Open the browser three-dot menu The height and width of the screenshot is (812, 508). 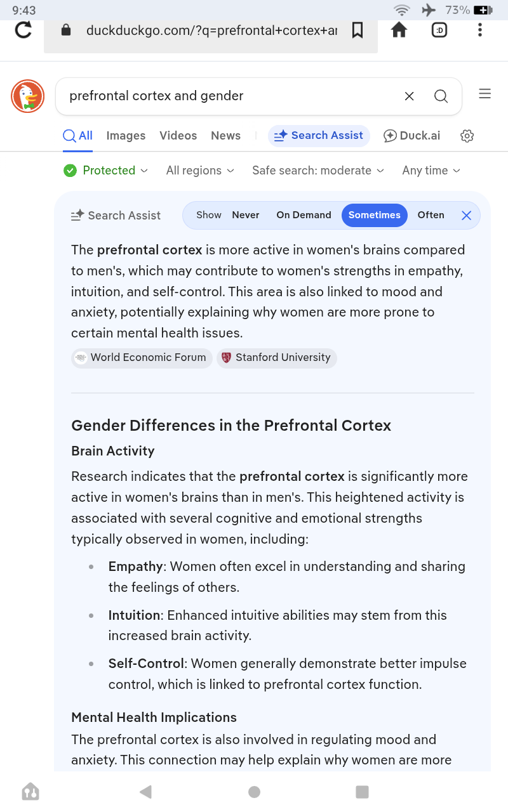click(480, 30)
